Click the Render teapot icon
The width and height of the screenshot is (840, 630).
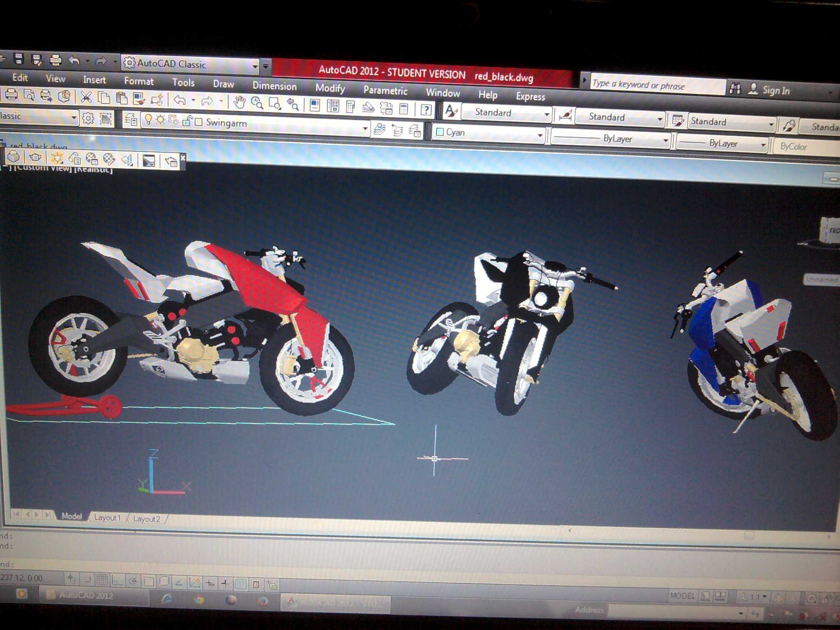(x=36, y=157)
